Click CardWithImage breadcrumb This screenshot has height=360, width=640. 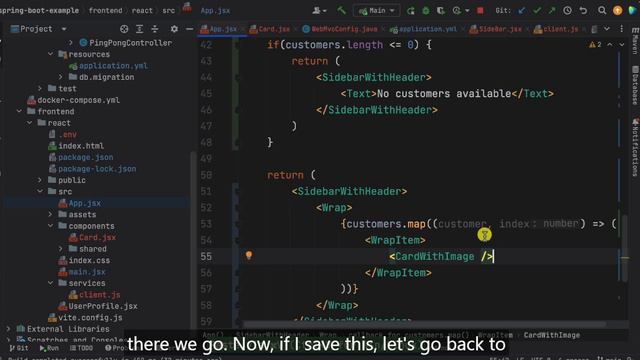pos(551,335)
